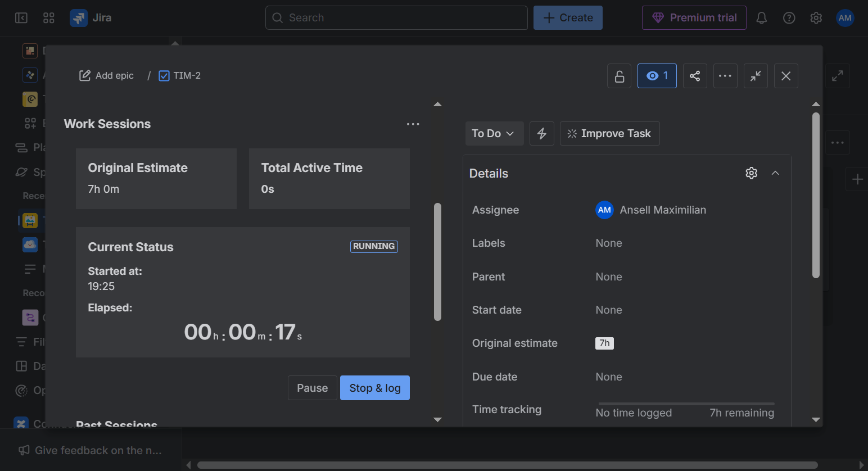This screenshot has height=471, width=868.
Task: Click the lock restrictions icon
Action: click(620, 76)
